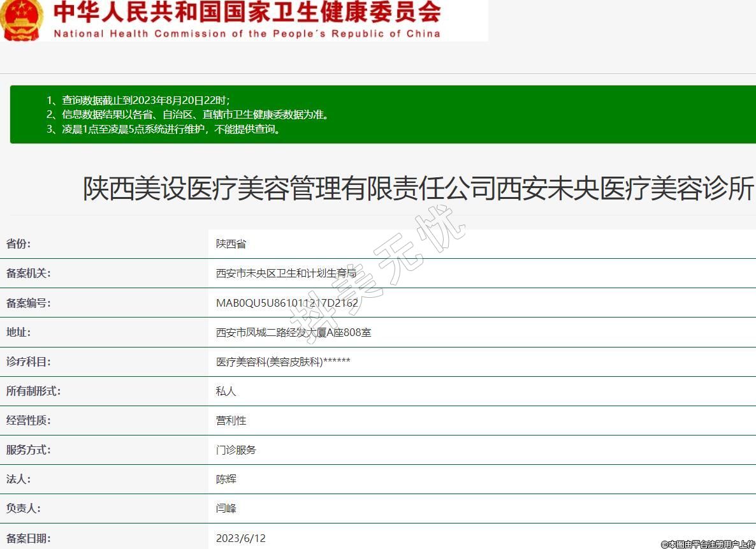
Task: Select ownership type value 私人
Action: pos(226,392)
